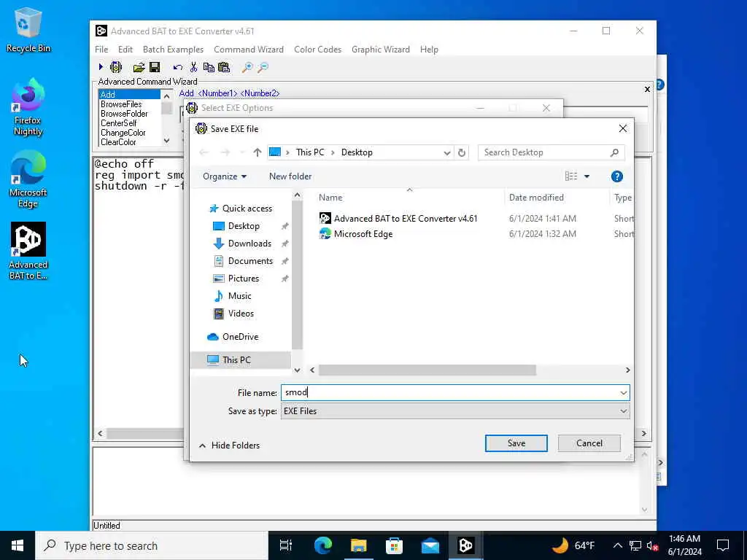Viewport: 747px width, 560px height.
Task: Open Microsoft Edge from the taskbar
Action: [323, 545]
